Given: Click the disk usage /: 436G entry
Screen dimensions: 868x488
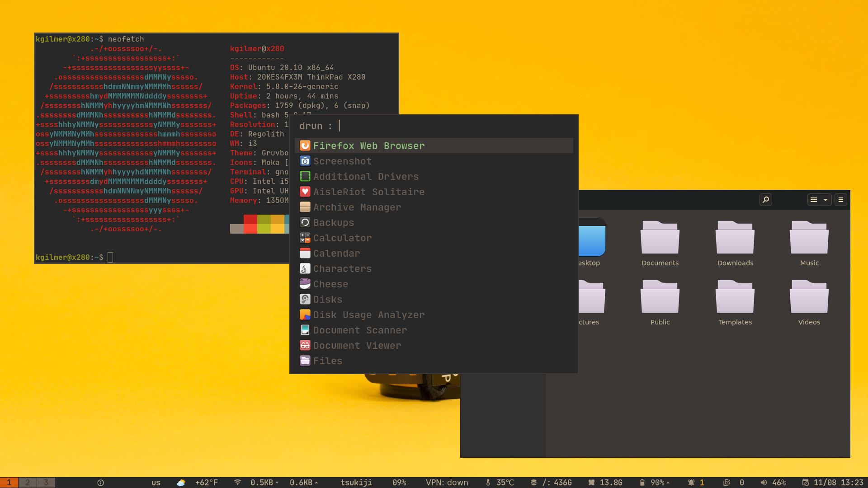Looking at the screenshot, I should (x=551, y=483).
